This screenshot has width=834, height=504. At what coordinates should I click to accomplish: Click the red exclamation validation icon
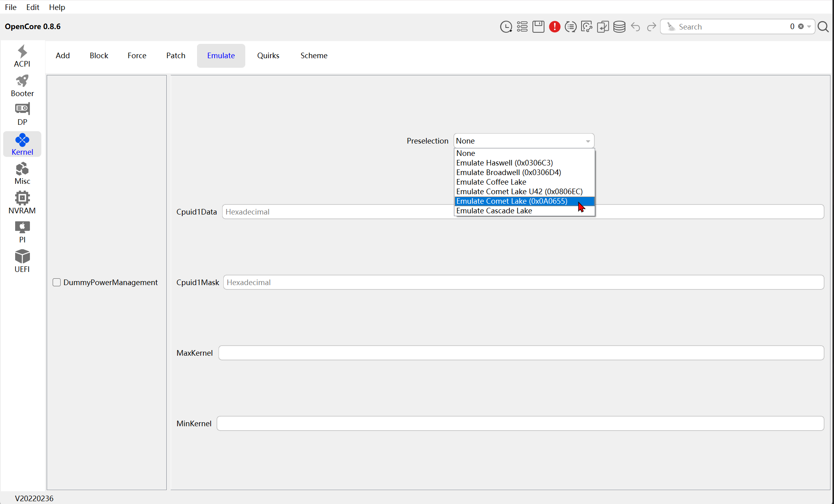554,27
